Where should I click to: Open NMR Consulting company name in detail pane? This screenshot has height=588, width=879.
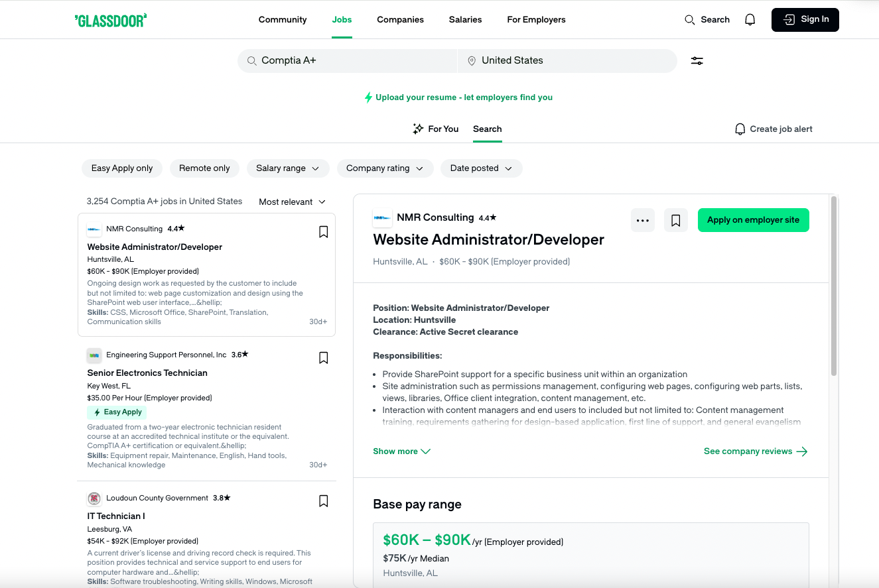click(x=435, y=217)
